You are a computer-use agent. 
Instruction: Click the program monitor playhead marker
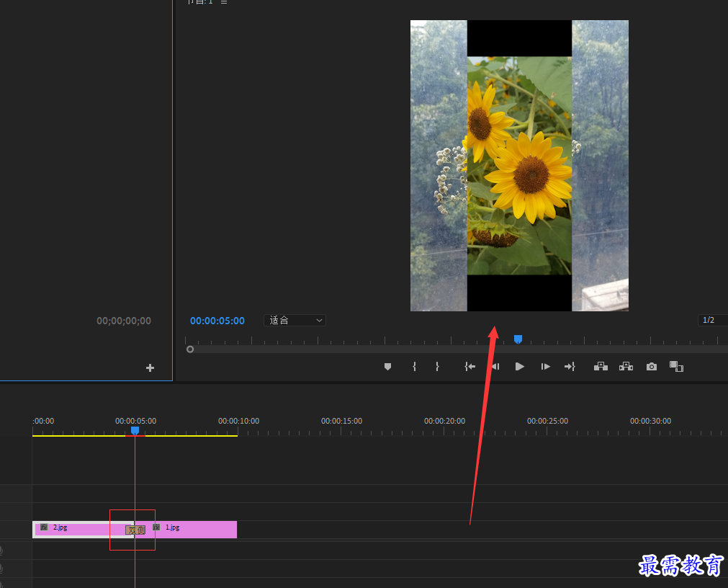click(x=518, y=339)
